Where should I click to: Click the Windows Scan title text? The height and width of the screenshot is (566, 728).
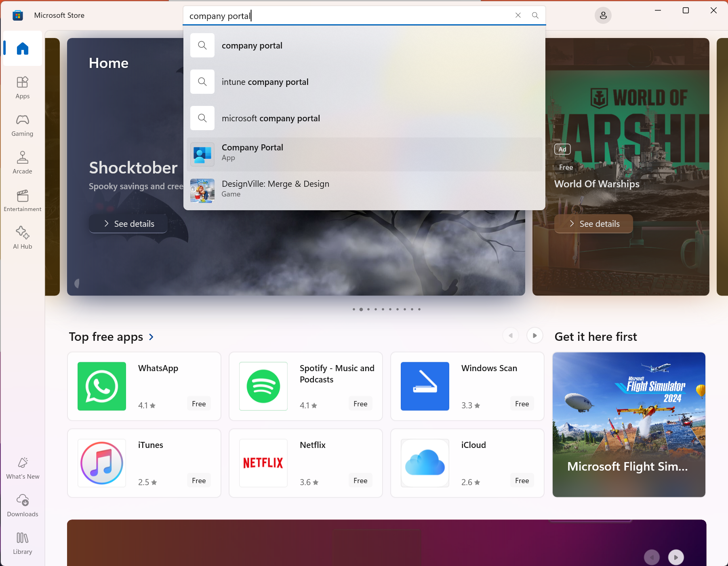coord(489,368)
